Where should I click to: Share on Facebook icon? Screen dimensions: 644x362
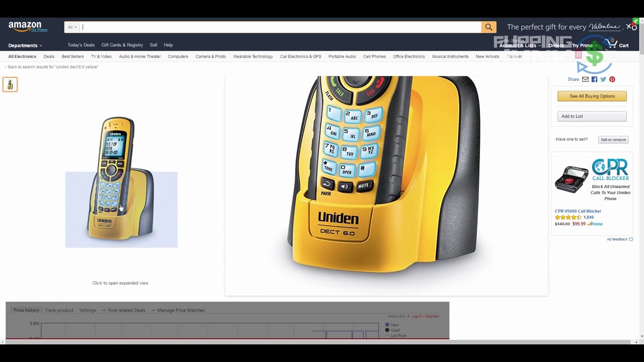coord(594,79)
